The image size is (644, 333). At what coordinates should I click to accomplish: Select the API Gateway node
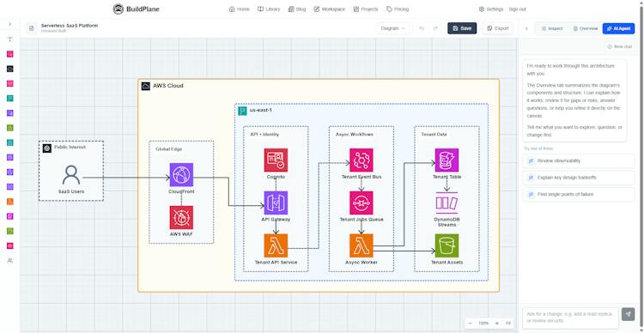(x=276, y=203)
